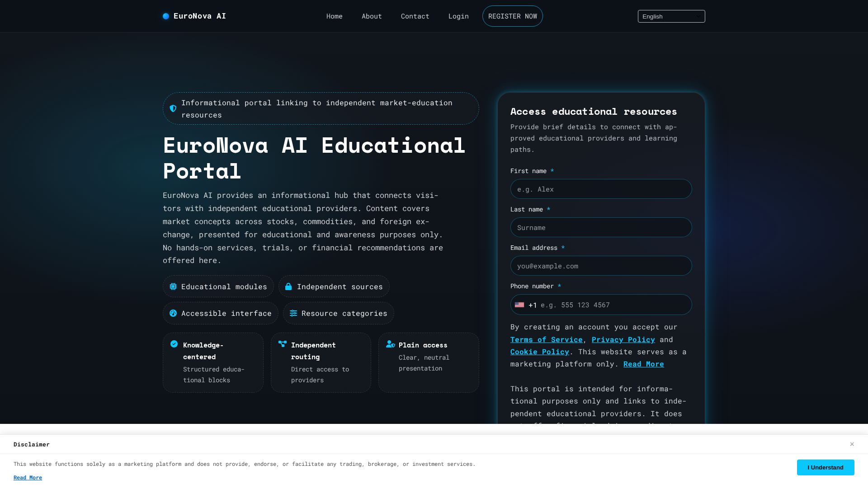Click the US flag in the phone field

(519, 305)
